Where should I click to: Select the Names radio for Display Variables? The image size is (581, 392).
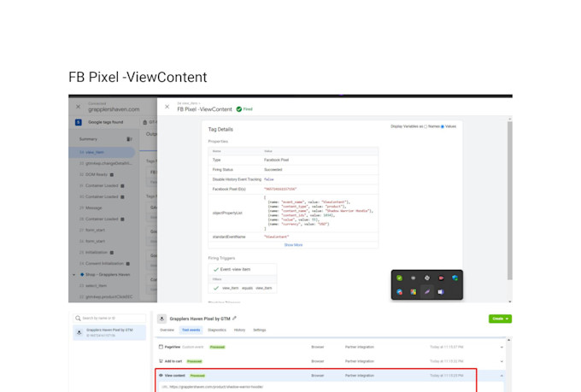[425, 126]
